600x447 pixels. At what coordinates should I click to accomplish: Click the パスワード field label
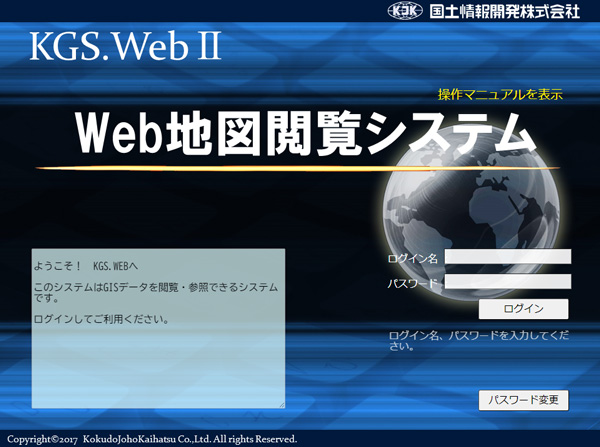point(412,284)
